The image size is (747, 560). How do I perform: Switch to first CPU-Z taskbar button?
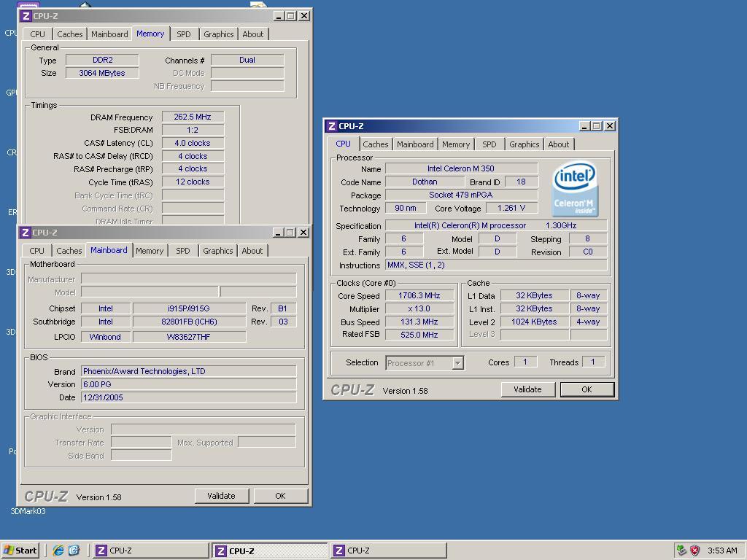pyautogui.click(x=151, y=551)
